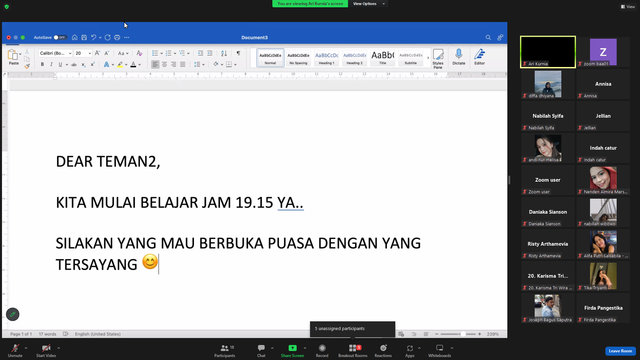The image size is (640, 360).
Task: Click the Share icon in Word's title bar
Action: (500, 38)
